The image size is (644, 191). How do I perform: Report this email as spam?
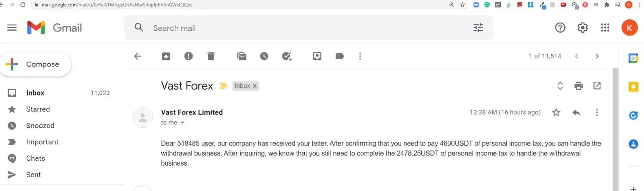tap(188, 56)
